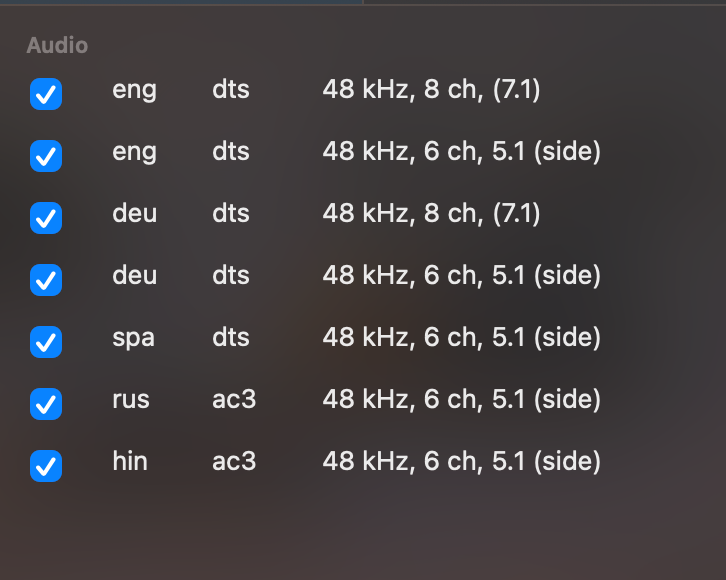Select the 5.1 (side) details in the hin row

(462, 462)
